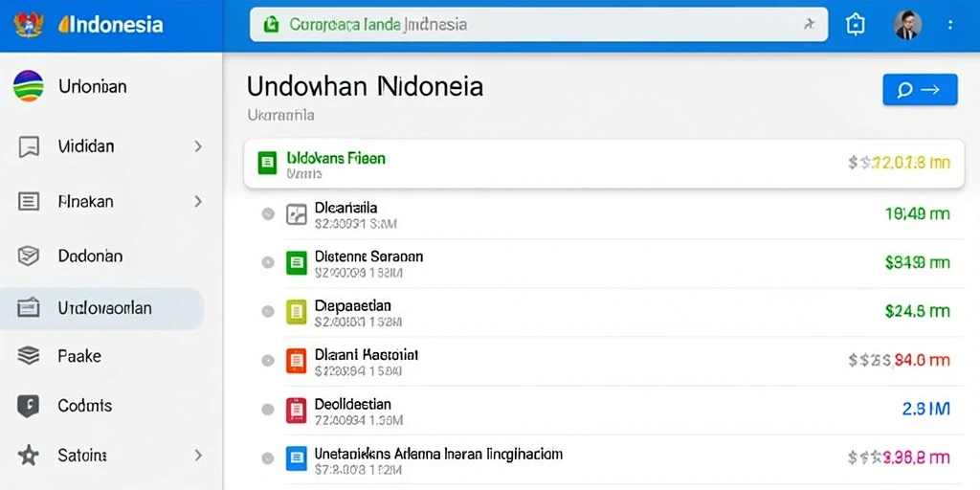Open the notification badge icon in header

click(x=855, y=24)
